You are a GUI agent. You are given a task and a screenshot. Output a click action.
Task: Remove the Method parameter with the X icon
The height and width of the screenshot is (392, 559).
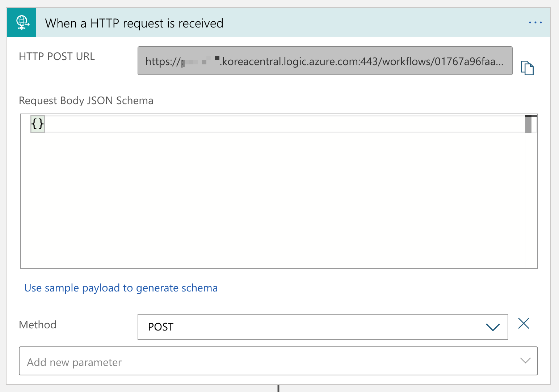(524, 323)
